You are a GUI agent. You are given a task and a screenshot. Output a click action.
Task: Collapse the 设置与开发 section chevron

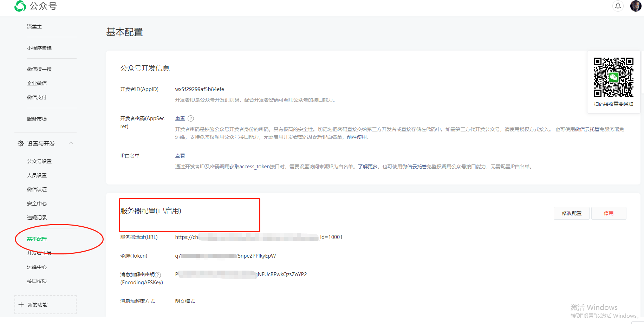[x=71, y=143]
